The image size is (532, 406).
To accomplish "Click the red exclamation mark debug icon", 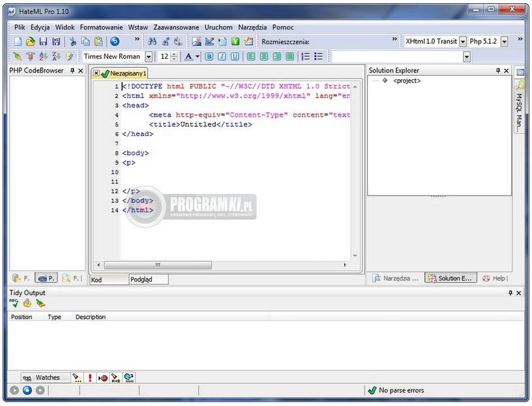I will pyautogui.click(x=90, y=377).
